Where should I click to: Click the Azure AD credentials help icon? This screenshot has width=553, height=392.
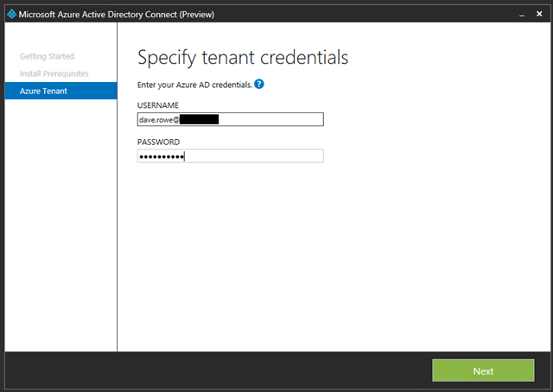click(259, 85)
